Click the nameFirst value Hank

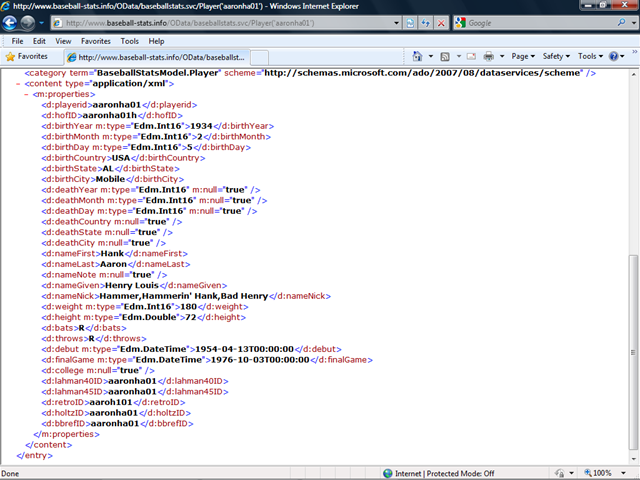[112, 253]
